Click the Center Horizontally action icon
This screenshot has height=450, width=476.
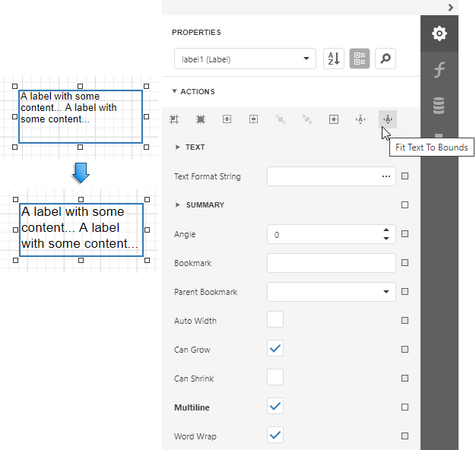click(227, 119)
